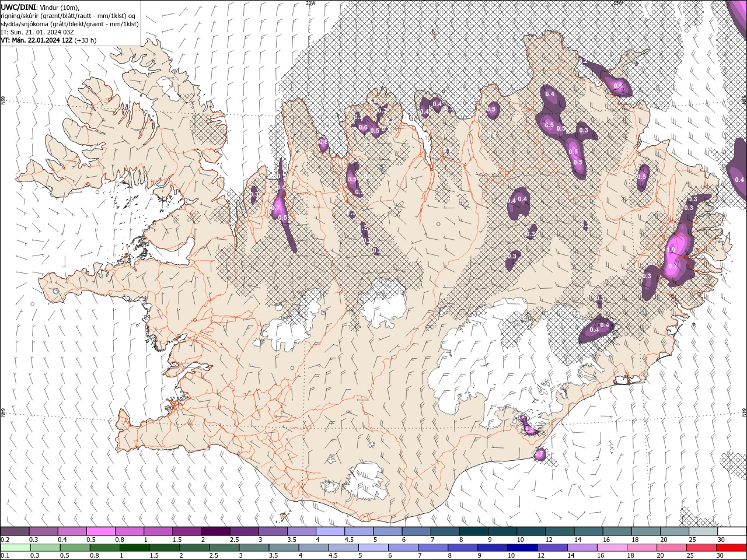Click the 0.1 tick label under the rain legend

pos(5,556)
